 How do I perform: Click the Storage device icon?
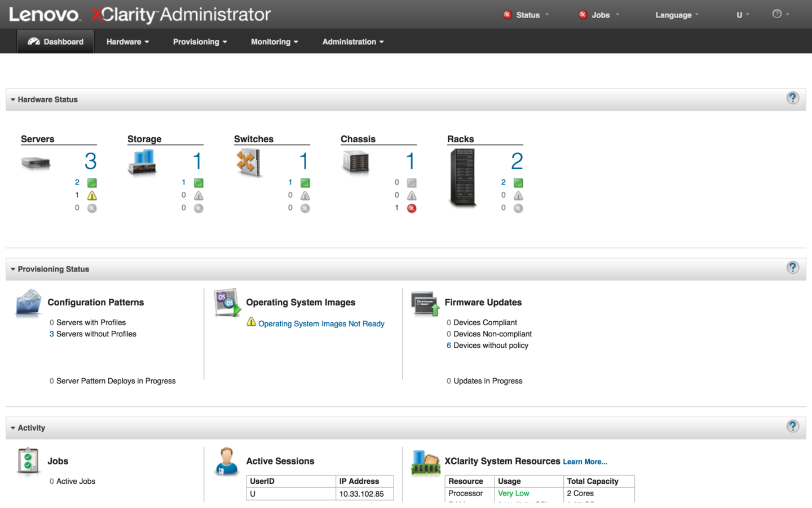[142, 163]
